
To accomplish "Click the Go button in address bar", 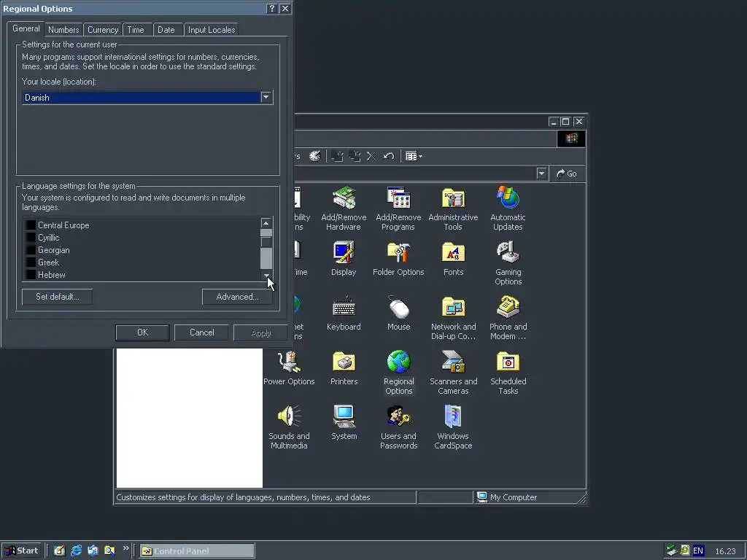I will [x=567, y=174].
